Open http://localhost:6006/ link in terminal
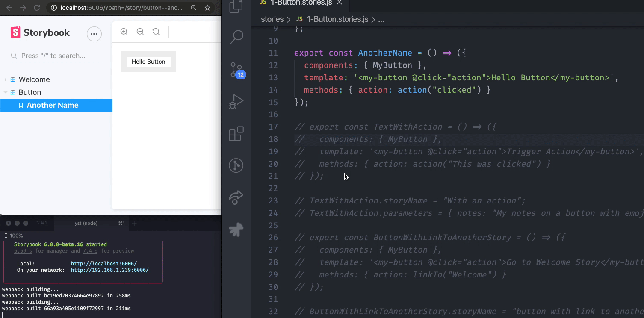 (104, 264)
